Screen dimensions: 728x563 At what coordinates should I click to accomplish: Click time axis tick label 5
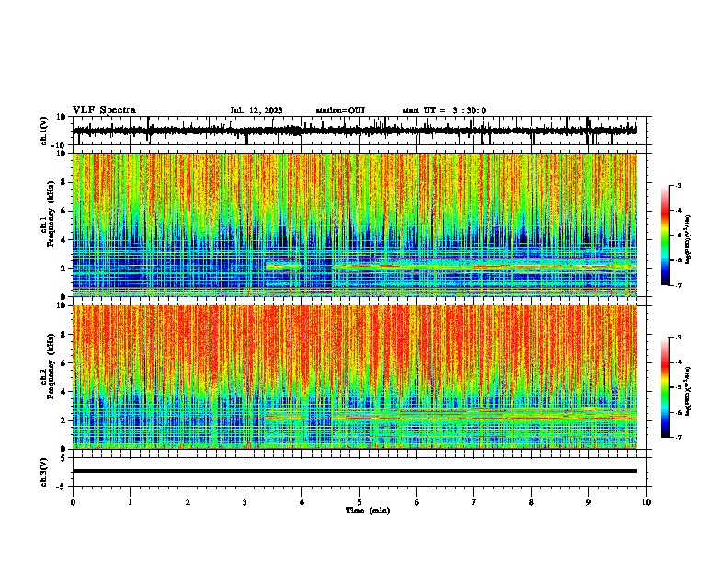click(359, 502)
